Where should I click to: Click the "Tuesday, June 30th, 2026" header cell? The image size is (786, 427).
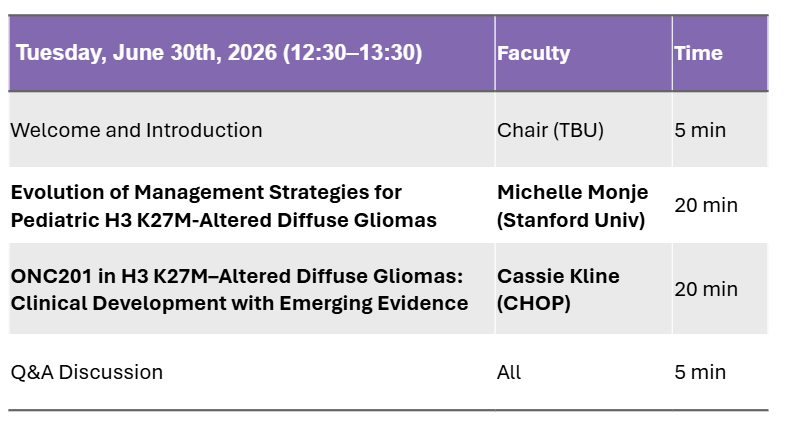pyautogui.click(x=148, y=53)
